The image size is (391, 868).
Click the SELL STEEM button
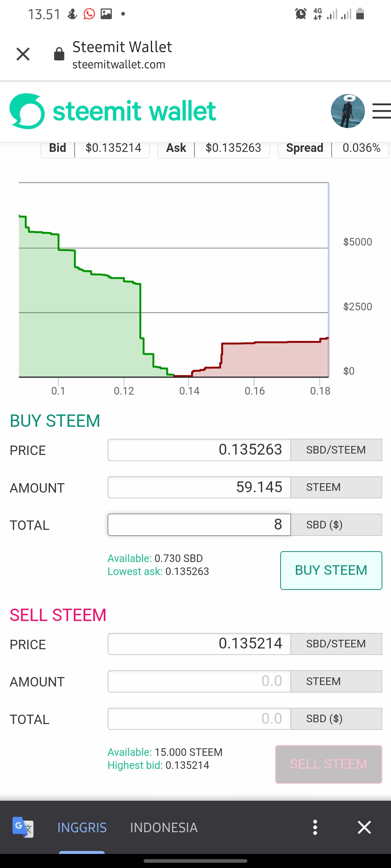tap(329, 764)
